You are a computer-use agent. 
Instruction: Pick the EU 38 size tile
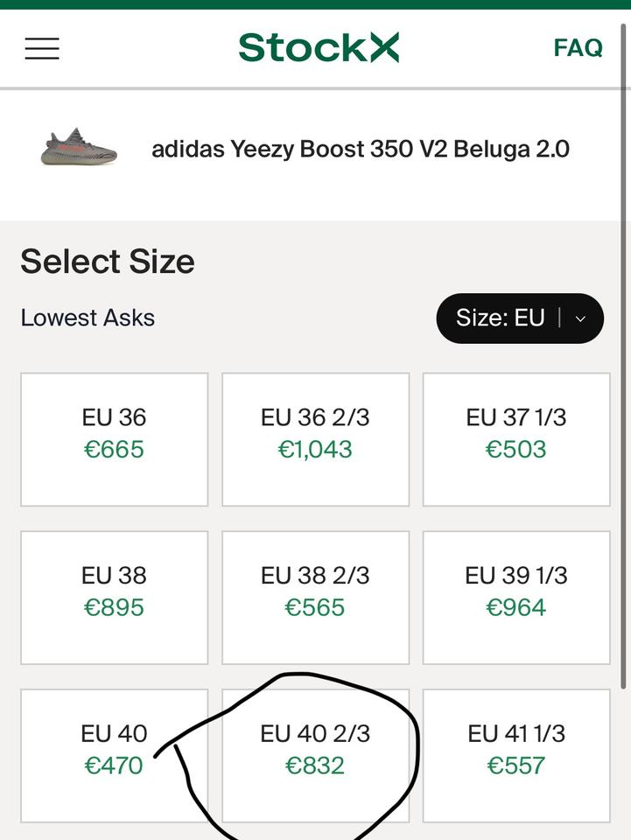pyautogui.click(x=114, y=598)
